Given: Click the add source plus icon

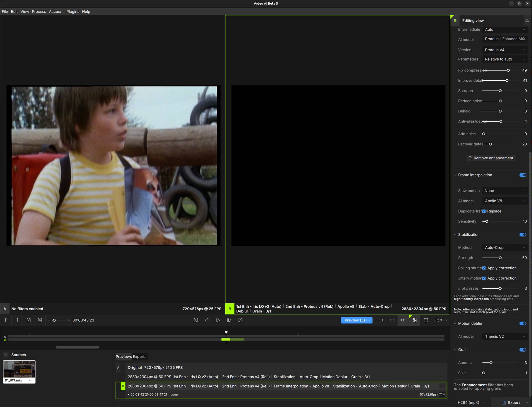Looking at the screenshot, I should (6, 355).
